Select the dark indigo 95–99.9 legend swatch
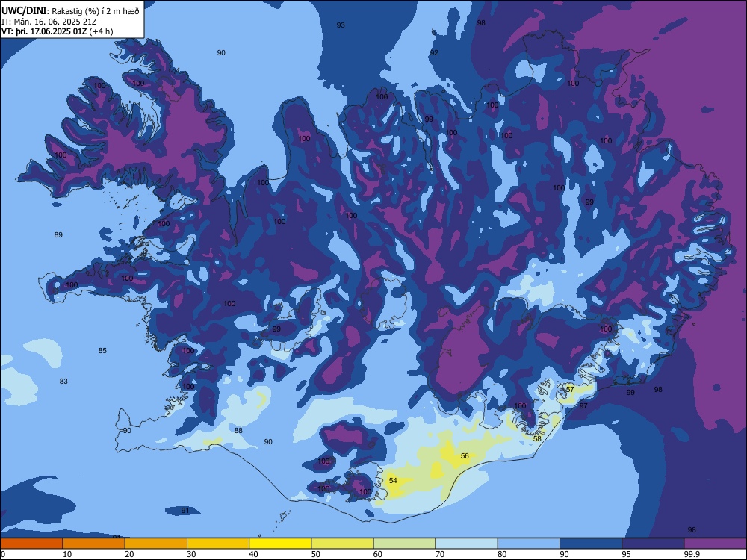 pyautogui.click(x=653, y=544)
